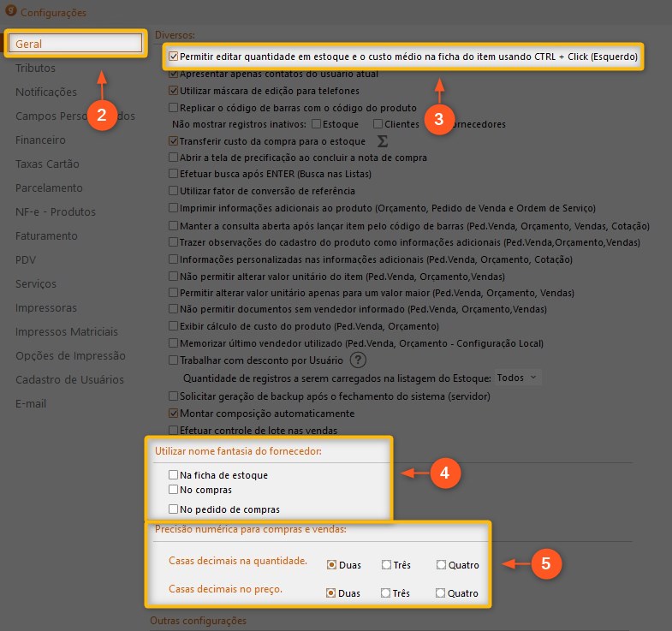This screenshot has height=631, width=672.
Task: Open the Tributos settings section
Action: click(x=35, y=68)
